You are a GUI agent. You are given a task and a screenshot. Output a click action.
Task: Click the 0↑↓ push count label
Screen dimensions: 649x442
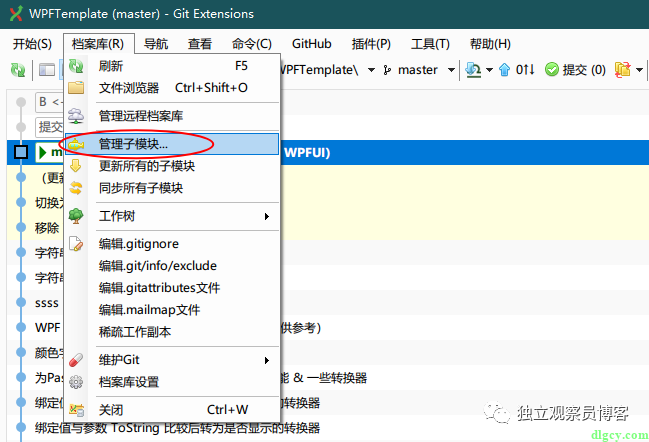[x=525, y=70]
